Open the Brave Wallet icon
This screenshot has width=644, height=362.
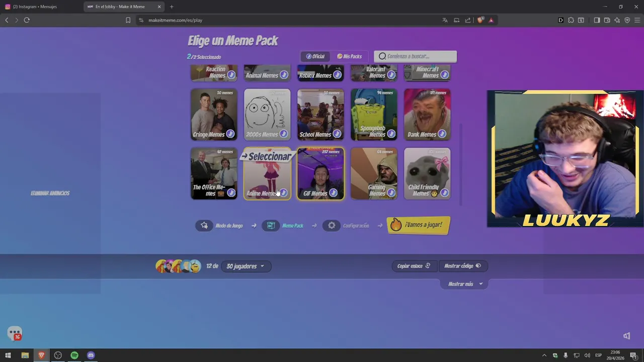607,20
